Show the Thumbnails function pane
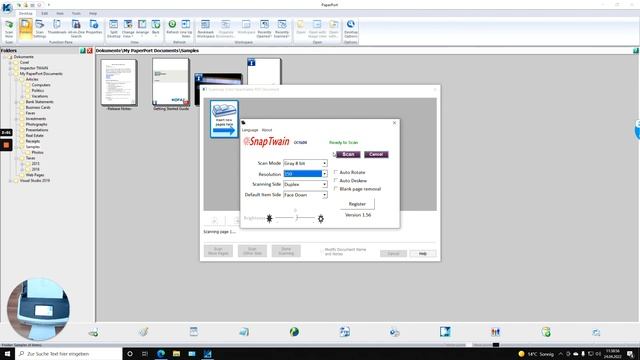Viewport: 640px width, 360px height. tap(57, 27)
